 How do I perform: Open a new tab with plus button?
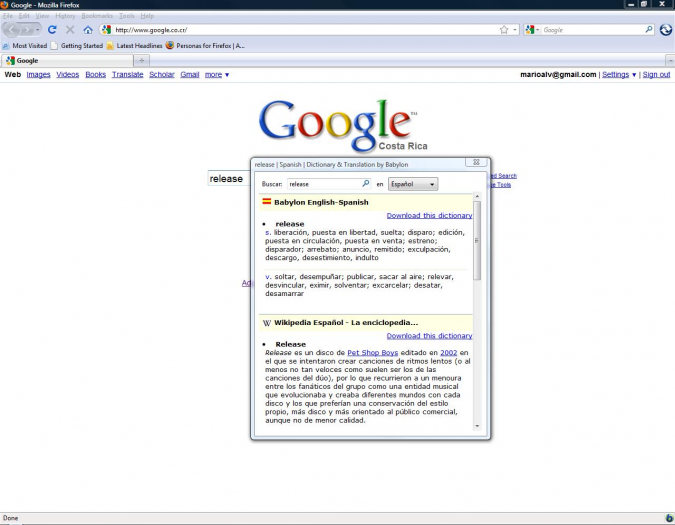142,61
